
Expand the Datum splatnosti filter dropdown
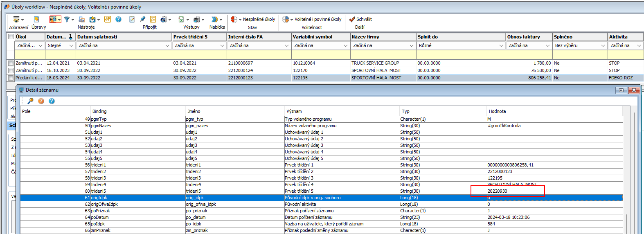pos(167,46)
